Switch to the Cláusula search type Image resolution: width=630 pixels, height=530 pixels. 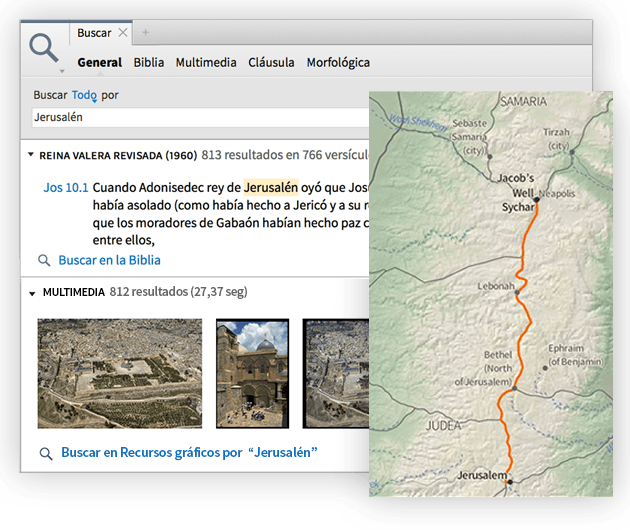(x=271, y=63)
